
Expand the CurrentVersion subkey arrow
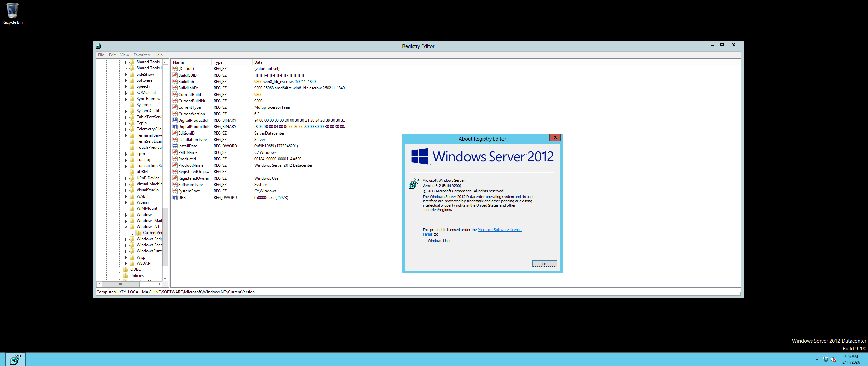point(133,233)
